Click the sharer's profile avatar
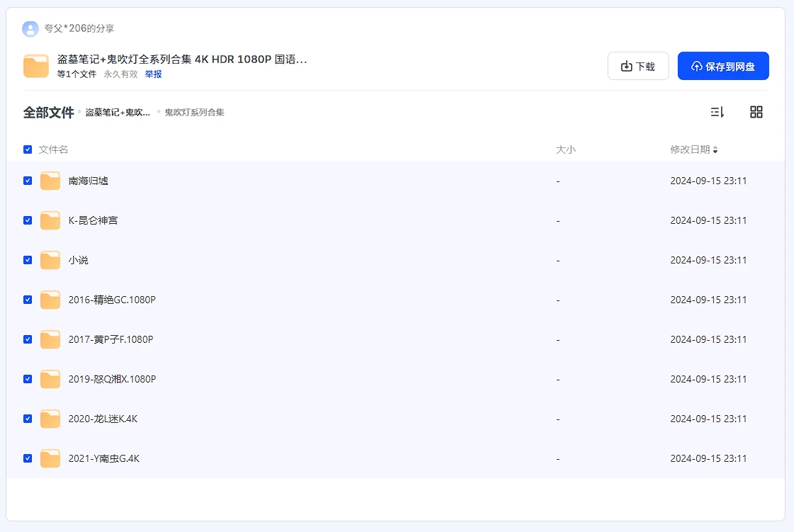Viewport: 794px width, 532px height. 30,28
